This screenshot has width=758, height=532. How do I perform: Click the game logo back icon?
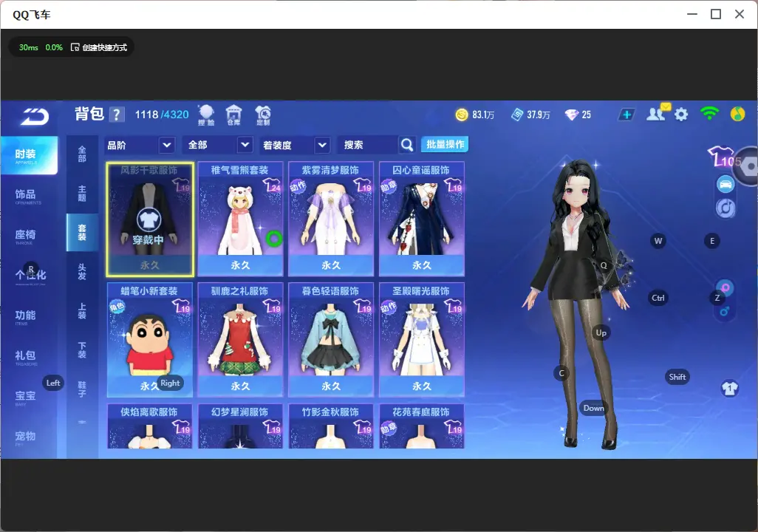(35, 117)
